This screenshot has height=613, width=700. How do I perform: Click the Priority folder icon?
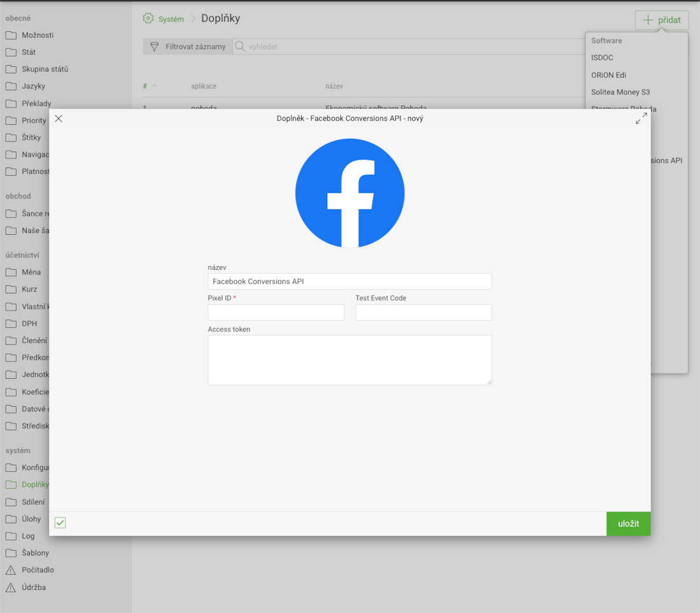click(11, 120)
